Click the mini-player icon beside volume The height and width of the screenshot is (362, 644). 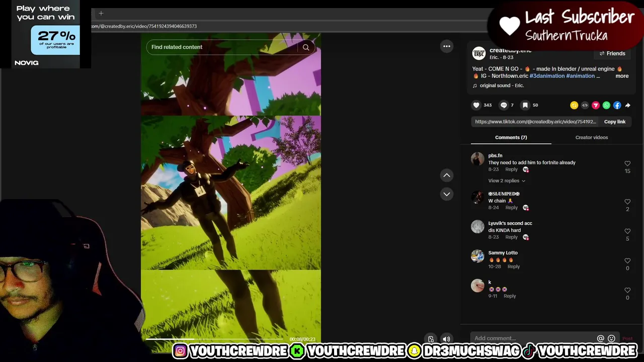[x=431, y=339]
